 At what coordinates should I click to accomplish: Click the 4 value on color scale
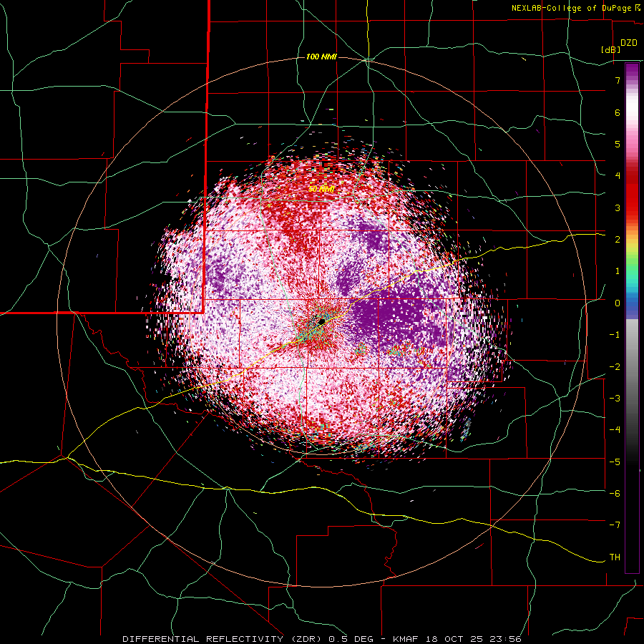point(618,176)
